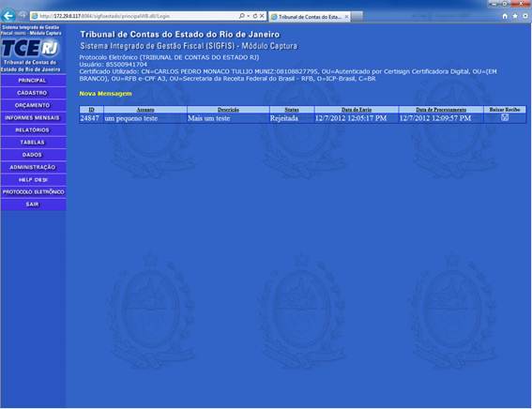The image size is (532, 409).
Task: Open the Favorites star icon
Action: click(x=515, y=16)
